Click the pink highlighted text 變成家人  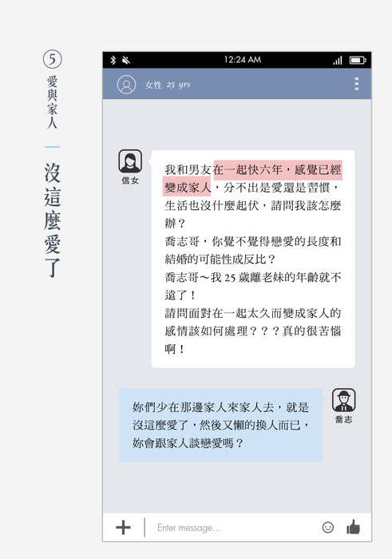click(x=187, y=187)
